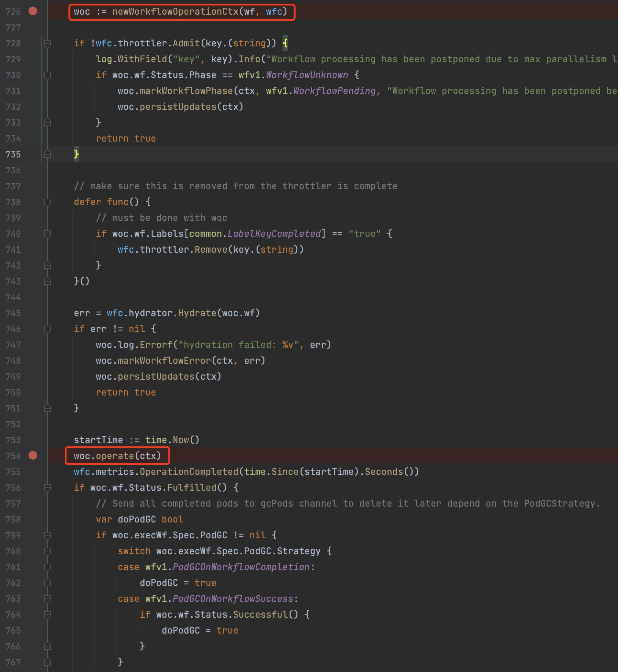The image size is (618, 672).
Task: Click the markWorkflowError method name
Action: (x=164, y=361)
